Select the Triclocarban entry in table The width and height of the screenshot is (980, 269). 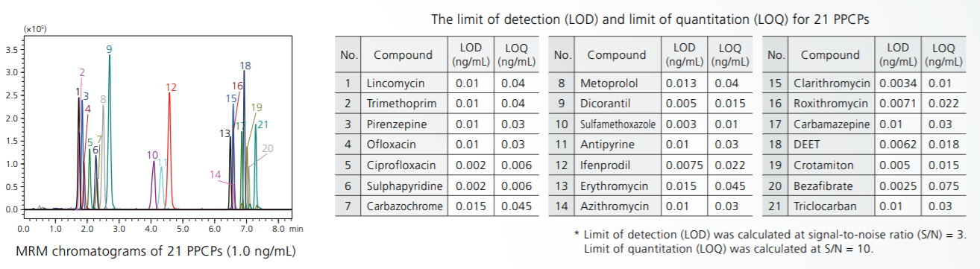coord(824,206)
